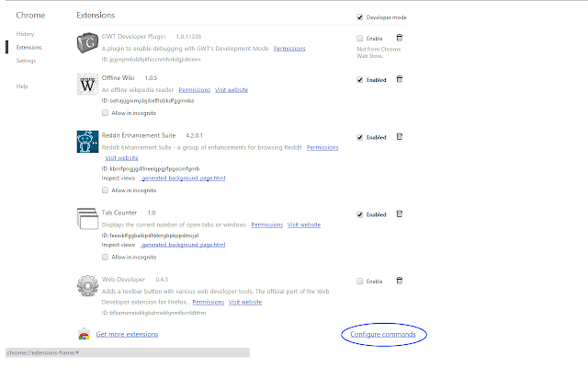Click the Tab Counter extension name
The height and width of the screenshot is (368, 588).
tap(119, 213)
